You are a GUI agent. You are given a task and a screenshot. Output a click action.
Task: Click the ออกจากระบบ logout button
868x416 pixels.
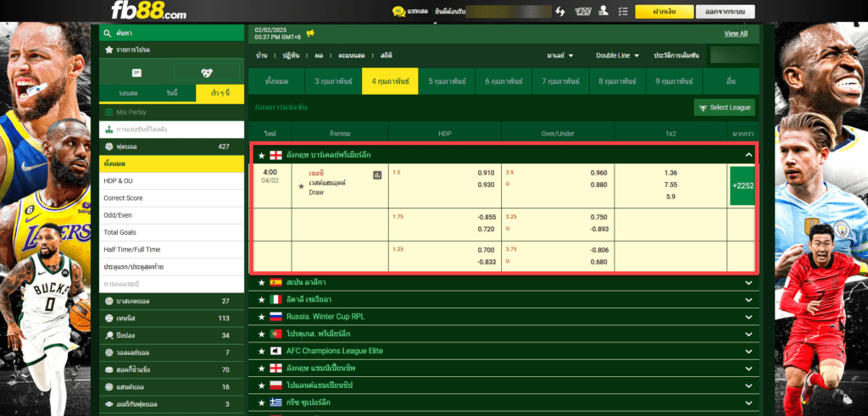pos(726,12)
